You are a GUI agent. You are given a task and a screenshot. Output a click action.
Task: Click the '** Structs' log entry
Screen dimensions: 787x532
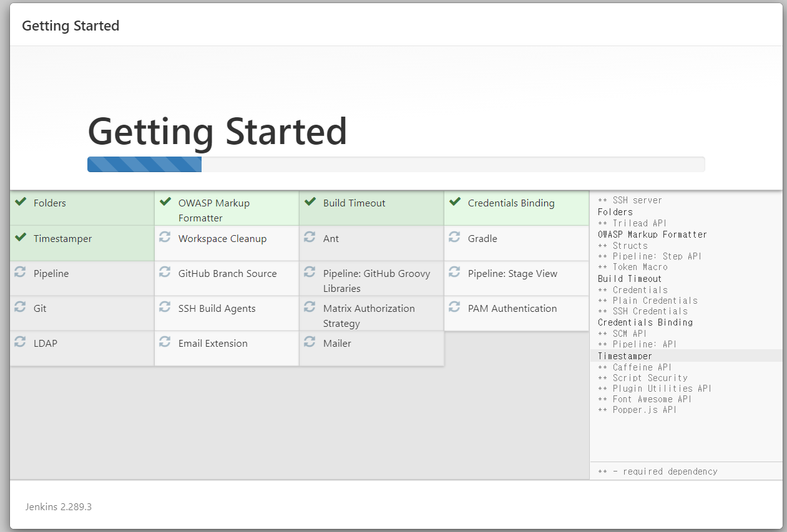(x=623, y=246)
